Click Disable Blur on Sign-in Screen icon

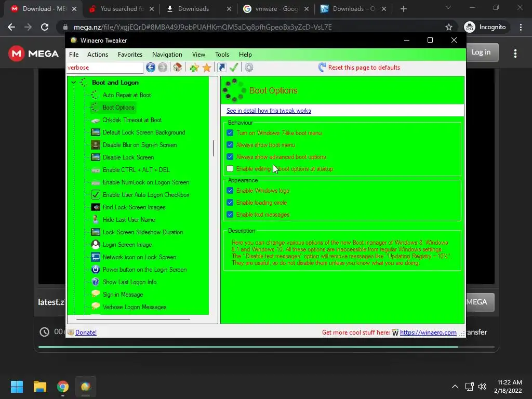[x=96, y=145]
